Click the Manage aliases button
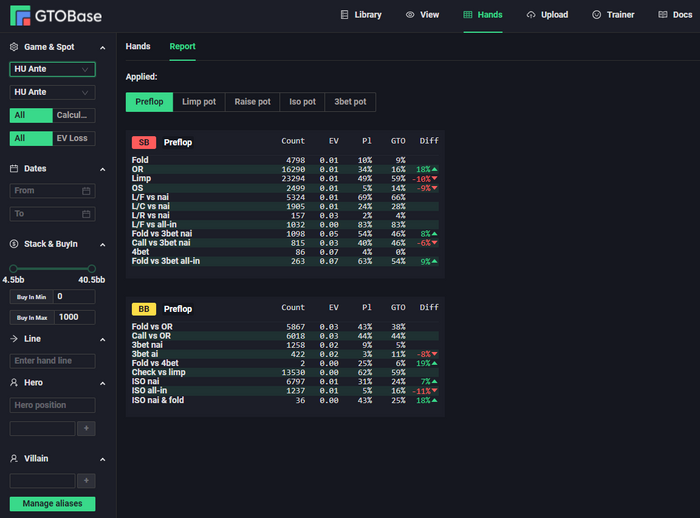 coord(53,504)
